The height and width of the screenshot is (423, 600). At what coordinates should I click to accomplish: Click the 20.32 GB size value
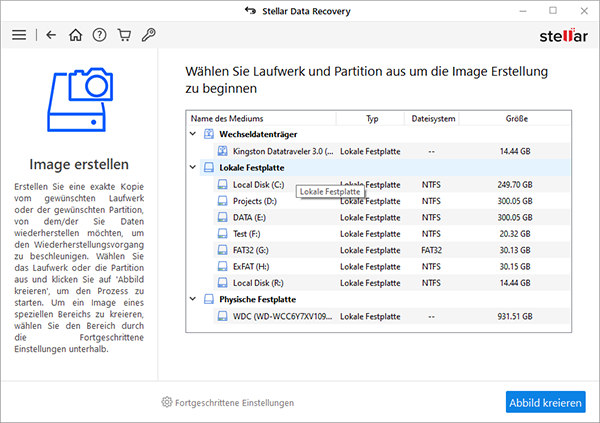515,234
